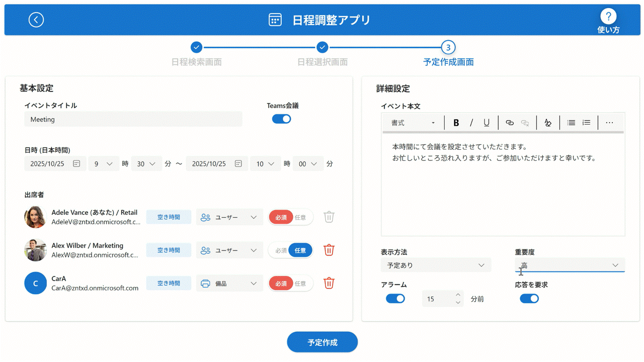Click the 予定作成 button

tap(322, 342)
